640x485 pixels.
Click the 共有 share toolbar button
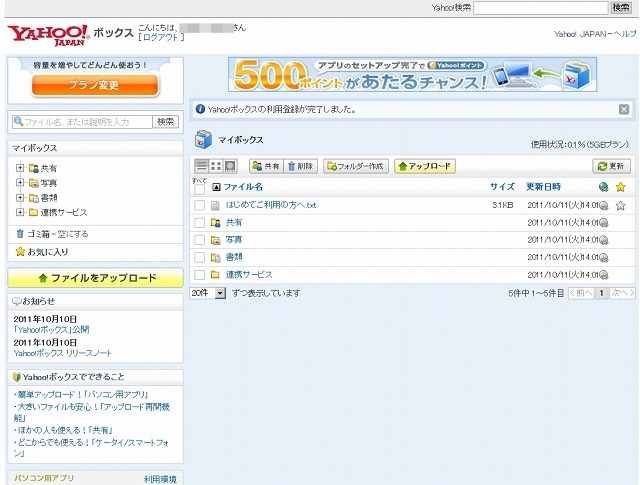pyautogui.click(x=266, y=166)
